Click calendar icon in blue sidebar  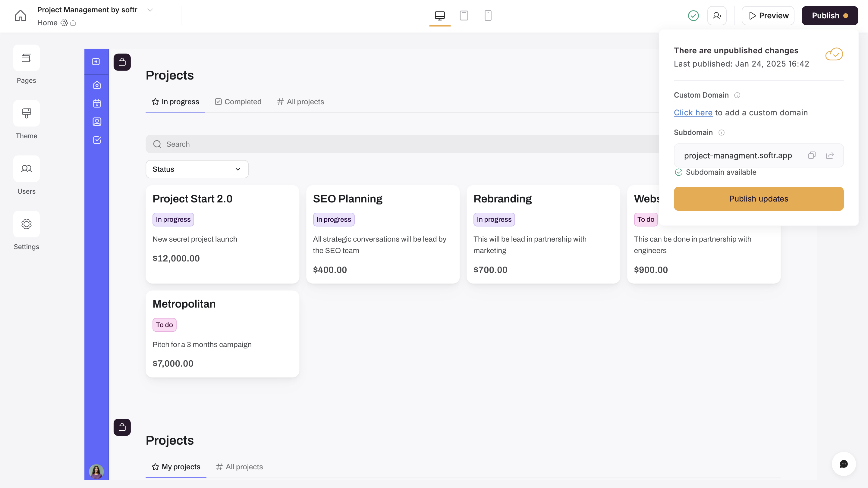[97, 103]
